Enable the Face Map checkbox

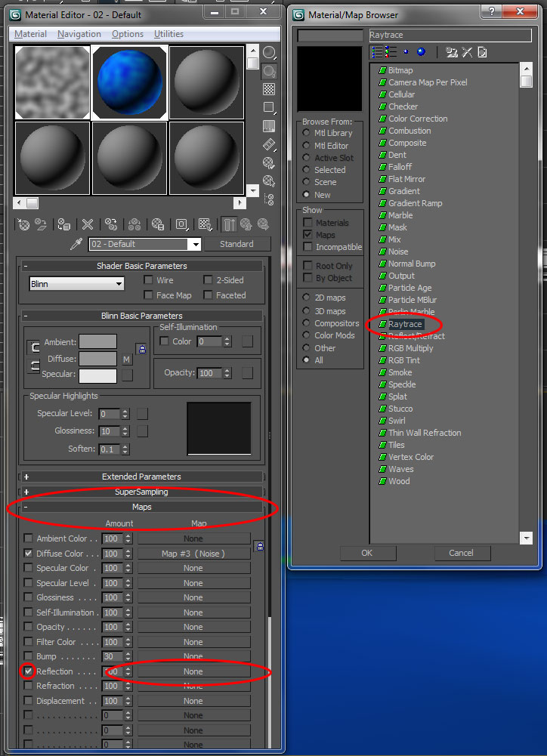pyautogui.click(x=148, y=295)
